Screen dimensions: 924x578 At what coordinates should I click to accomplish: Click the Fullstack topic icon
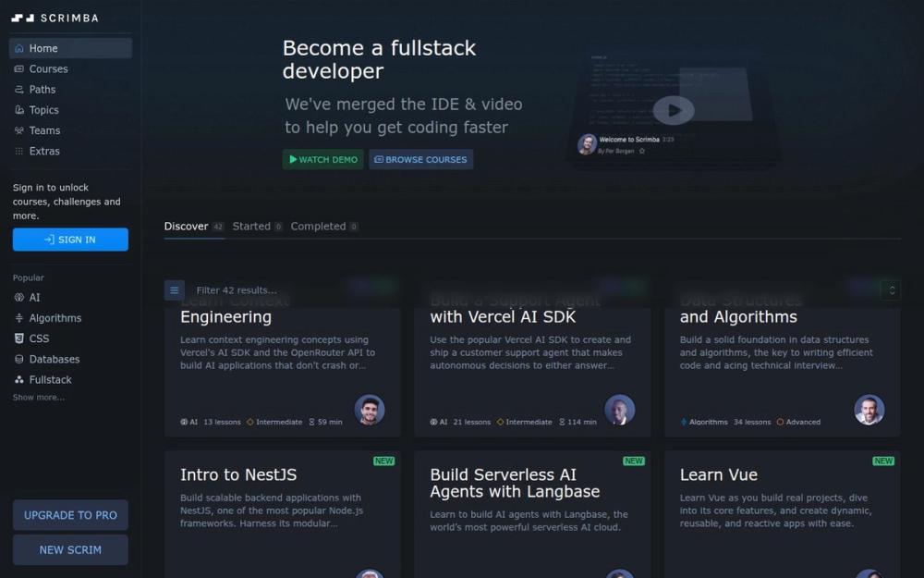coord(19,380)
